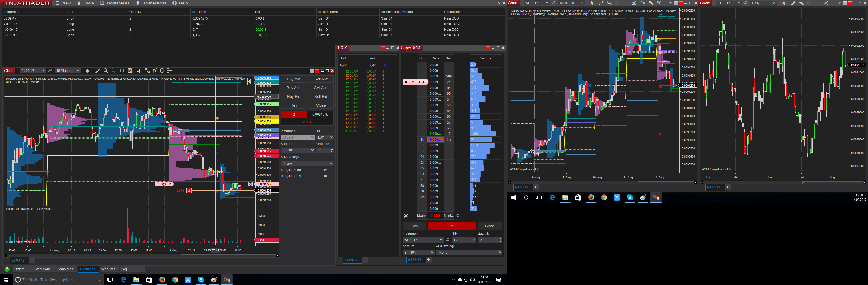Image resolution: width=868 pixels, height=285 pixels.
Task: Open bar type selector in 15 Minute chart
Action: (x=88, y=71)
